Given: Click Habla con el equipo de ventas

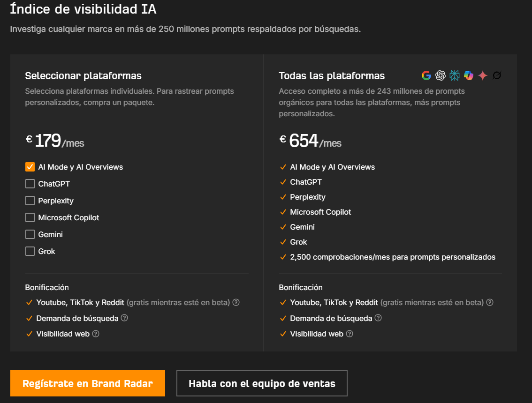Looking at the screenshot, I should pos(262,383).
